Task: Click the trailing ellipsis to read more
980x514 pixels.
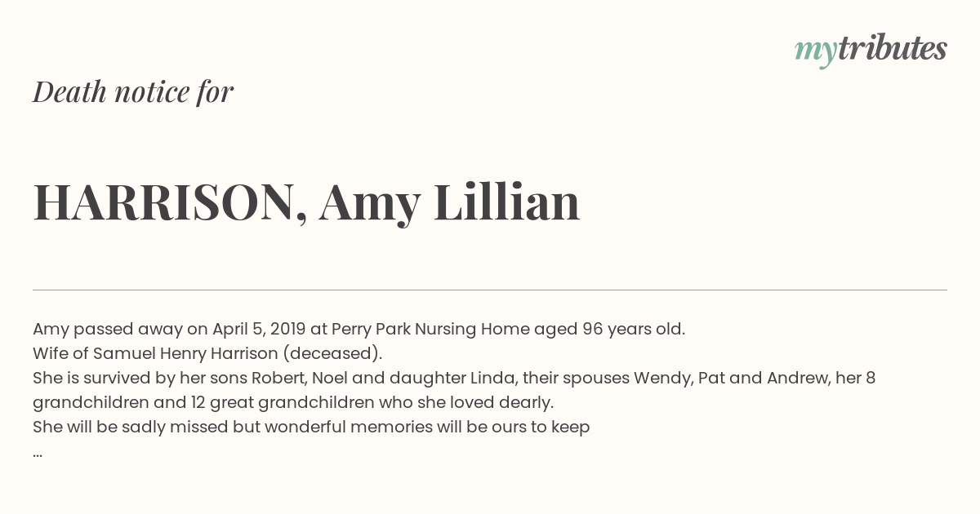Action: (x=38, y=454)
